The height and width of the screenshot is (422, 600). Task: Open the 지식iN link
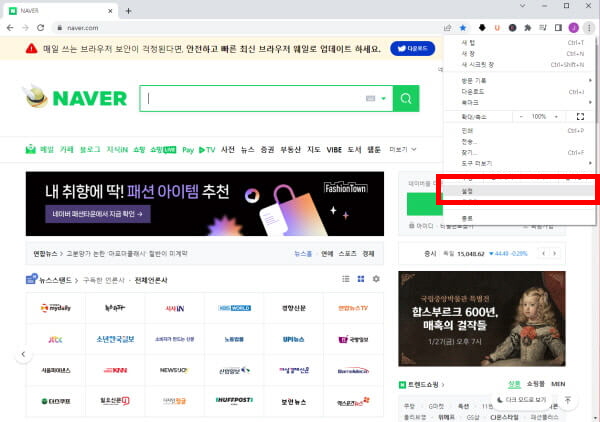(117, 149)
